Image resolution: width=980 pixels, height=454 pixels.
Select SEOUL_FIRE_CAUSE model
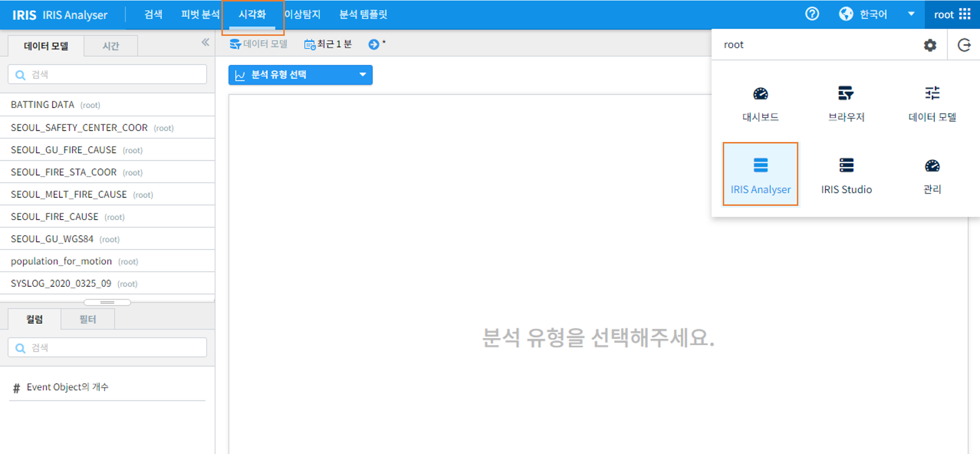(x=108, y=217)
